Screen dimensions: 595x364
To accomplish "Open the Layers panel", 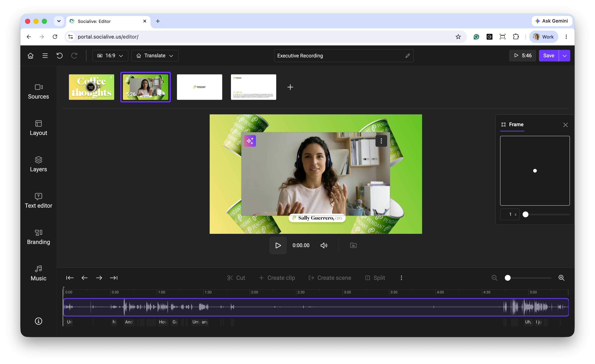I will [38, 164].
